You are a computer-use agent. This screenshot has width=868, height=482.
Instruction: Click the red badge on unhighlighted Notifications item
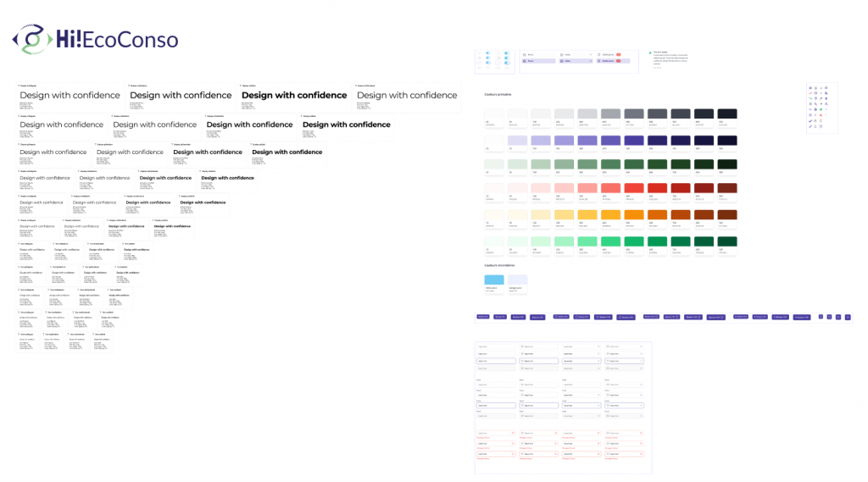tap(618, 54)
